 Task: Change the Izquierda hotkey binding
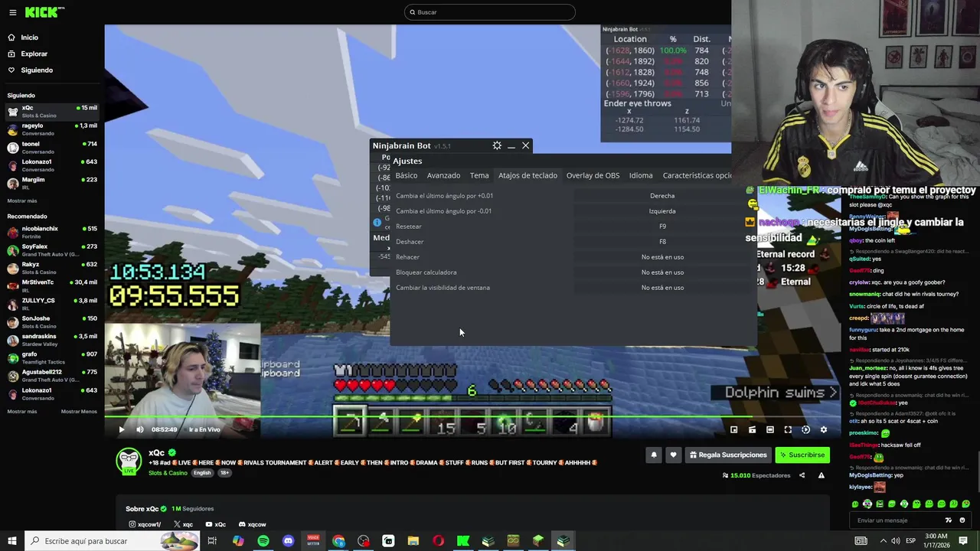pos(662,211)
